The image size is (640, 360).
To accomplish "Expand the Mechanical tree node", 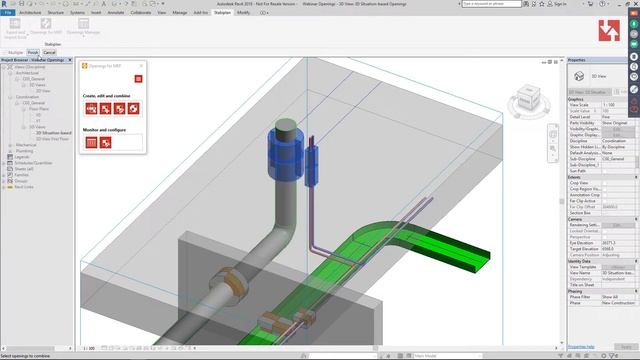I will click(x=10, y=145).
